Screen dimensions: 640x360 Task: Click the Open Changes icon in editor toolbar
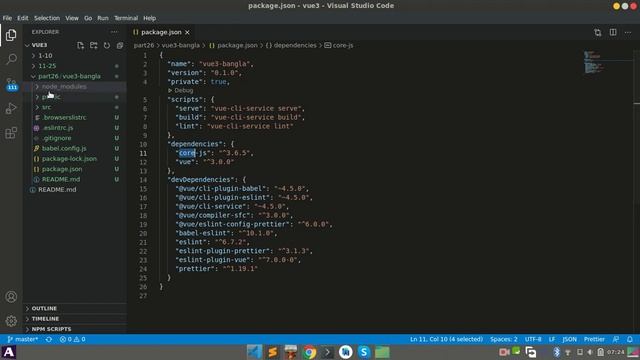[598, 32]
